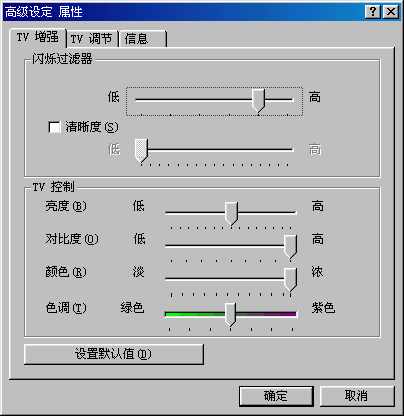Click the help question mark button
Screen dimensions: 404x416
373,12
